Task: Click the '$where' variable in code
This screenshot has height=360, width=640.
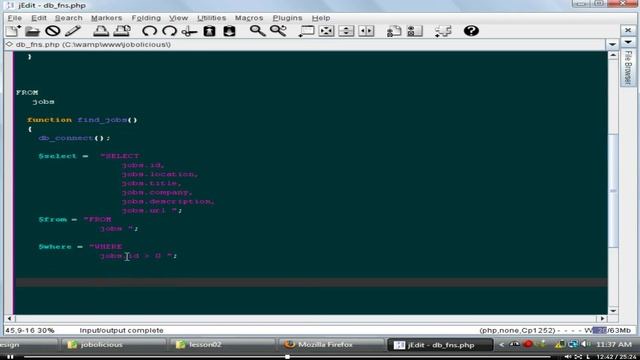Action: tap(55, 247)
